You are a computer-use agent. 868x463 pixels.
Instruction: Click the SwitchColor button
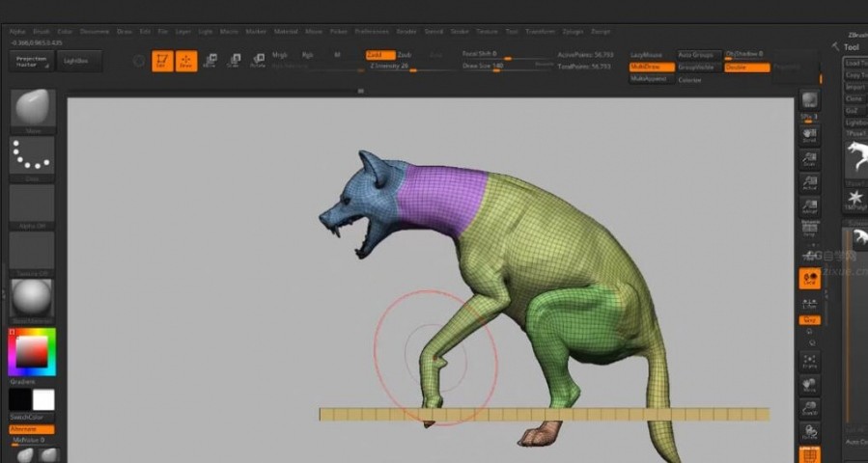click(32, 417)
